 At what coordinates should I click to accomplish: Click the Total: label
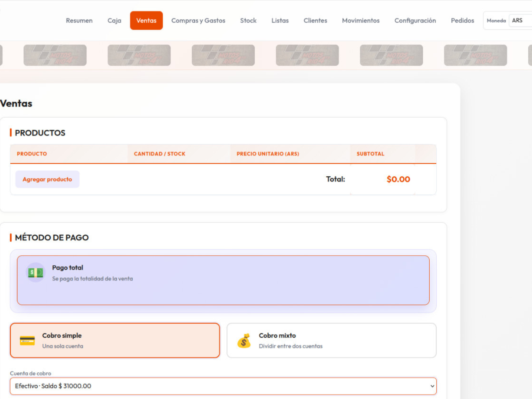click(335, 179)
